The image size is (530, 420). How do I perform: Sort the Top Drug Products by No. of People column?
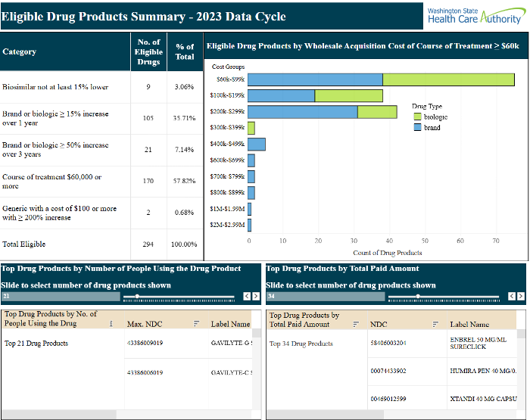111,324
